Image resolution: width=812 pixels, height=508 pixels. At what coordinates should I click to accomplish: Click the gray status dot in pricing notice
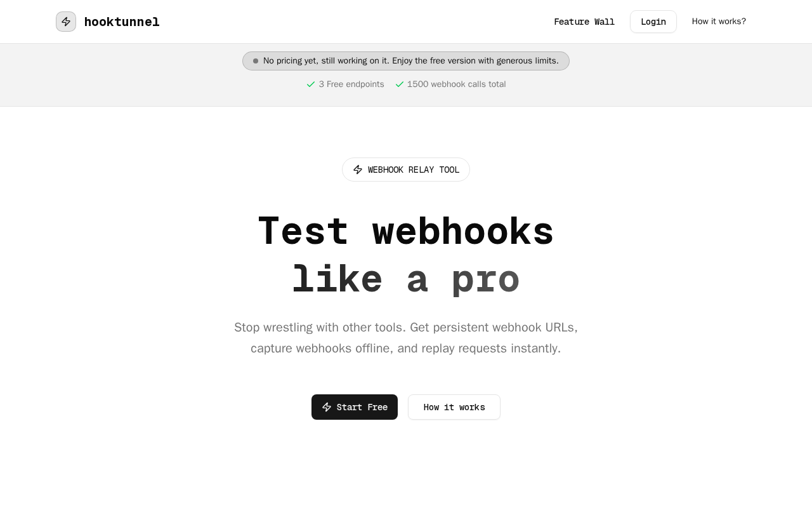point(256,61)
